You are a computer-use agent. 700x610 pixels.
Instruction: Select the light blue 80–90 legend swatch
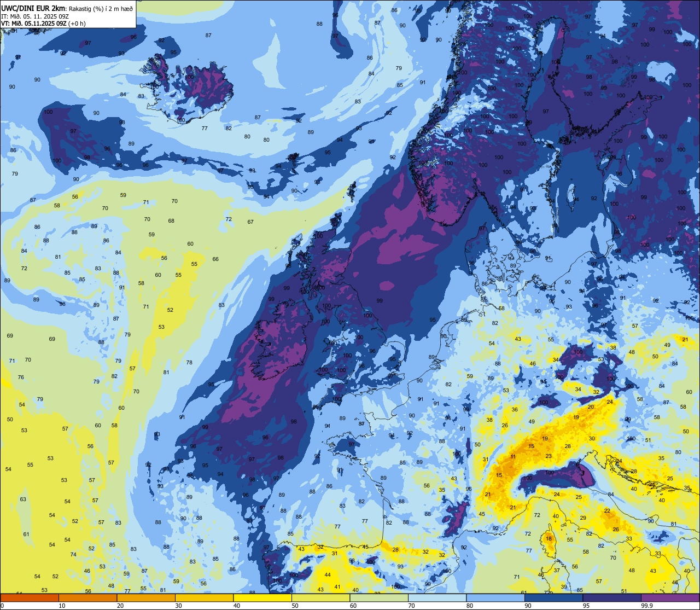point(495,598)
